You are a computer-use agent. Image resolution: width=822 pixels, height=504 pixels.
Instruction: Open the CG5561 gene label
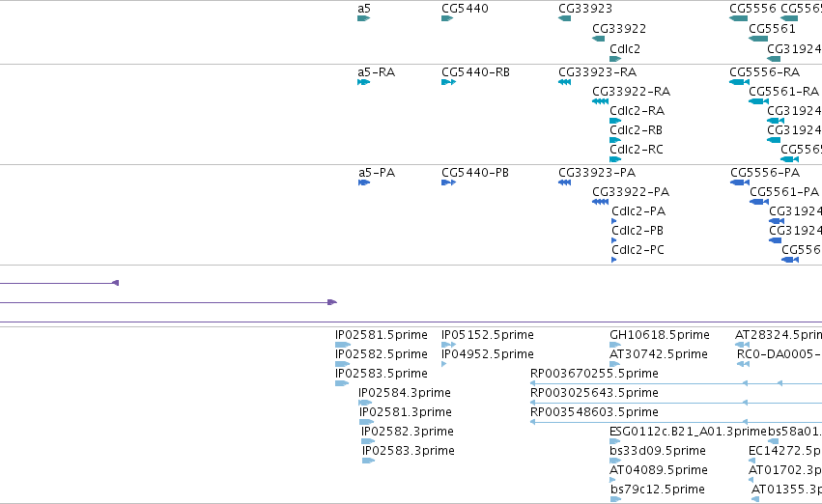tap(772, 29)
